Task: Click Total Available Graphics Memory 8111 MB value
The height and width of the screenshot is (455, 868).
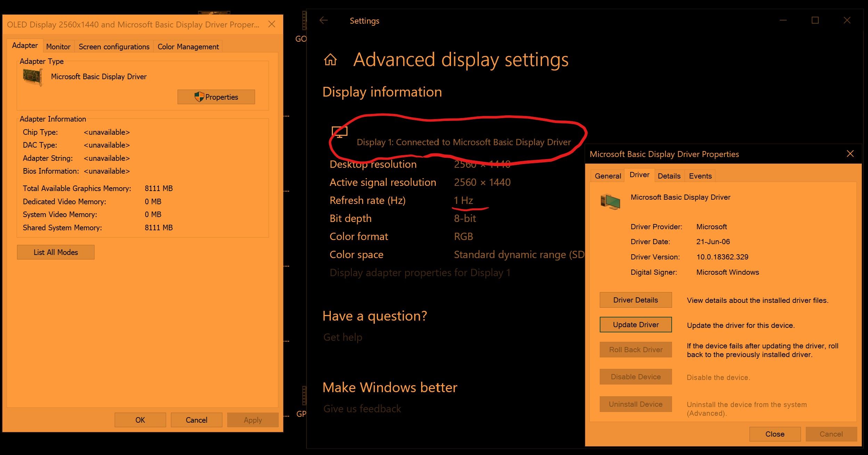Action: point(158,189)
